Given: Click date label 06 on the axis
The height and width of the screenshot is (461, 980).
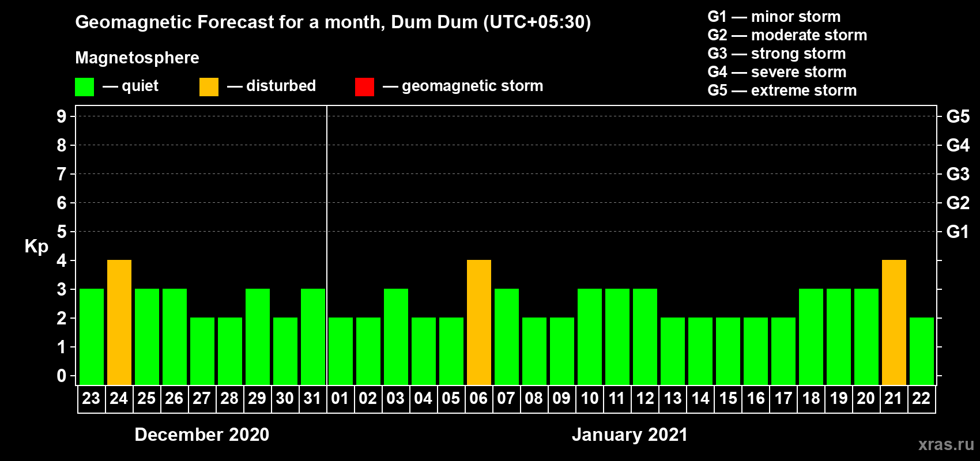Looking at the screenshot, I should coord(478,398).
